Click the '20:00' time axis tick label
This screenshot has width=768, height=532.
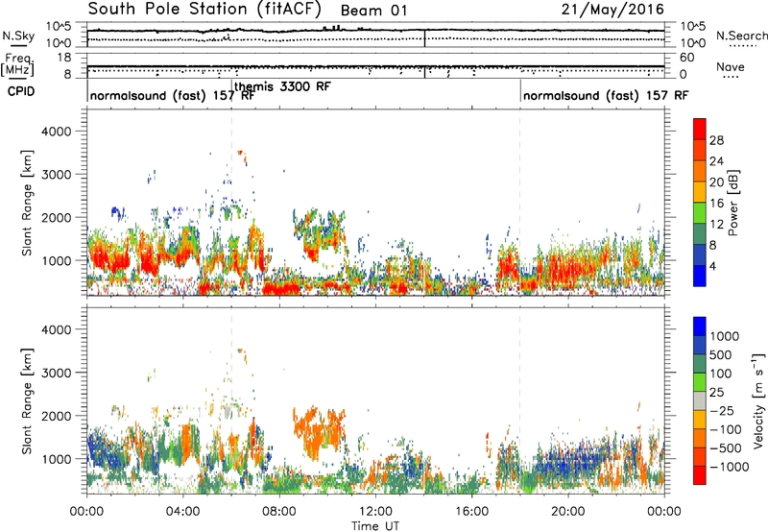[567, 512]
